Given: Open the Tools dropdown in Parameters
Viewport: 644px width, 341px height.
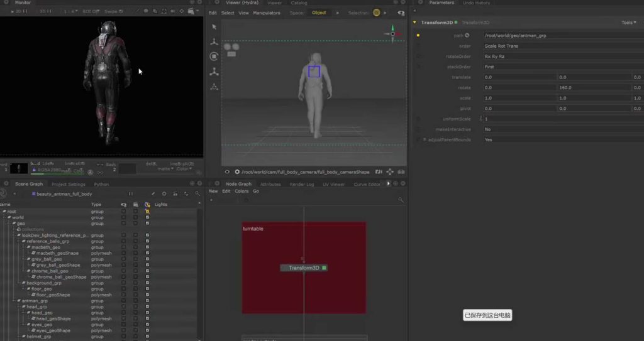Looking at the screenshot, I should [x=628, y=23].
